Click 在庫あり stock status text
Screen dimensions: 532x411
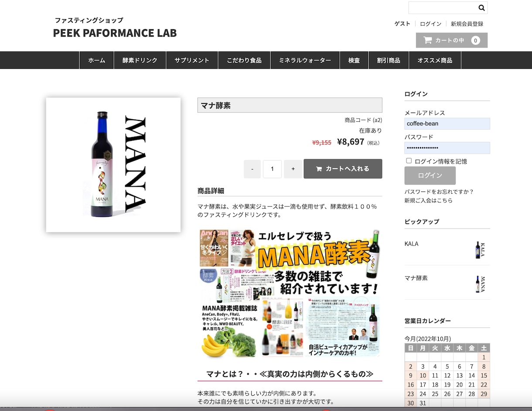point(370,130)
